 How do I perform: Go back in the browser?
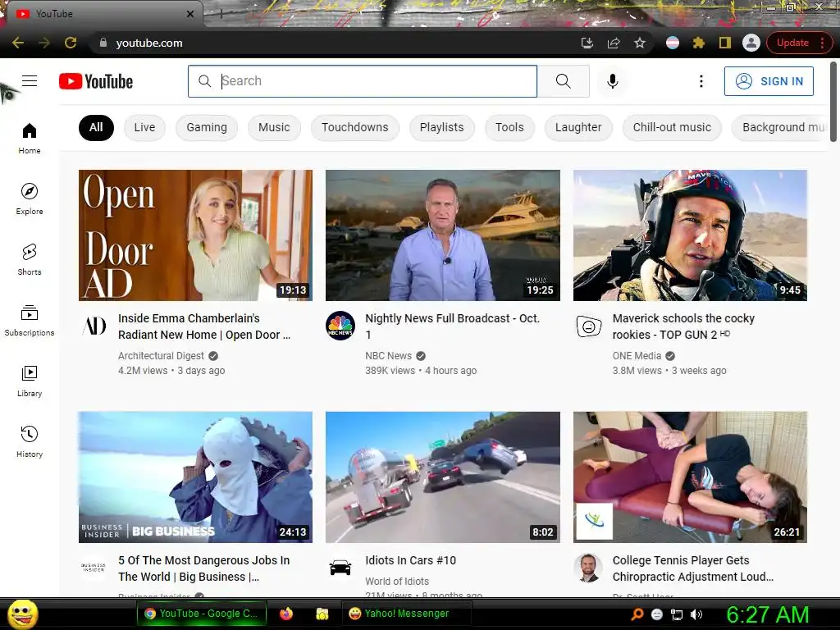pos(18,43)
